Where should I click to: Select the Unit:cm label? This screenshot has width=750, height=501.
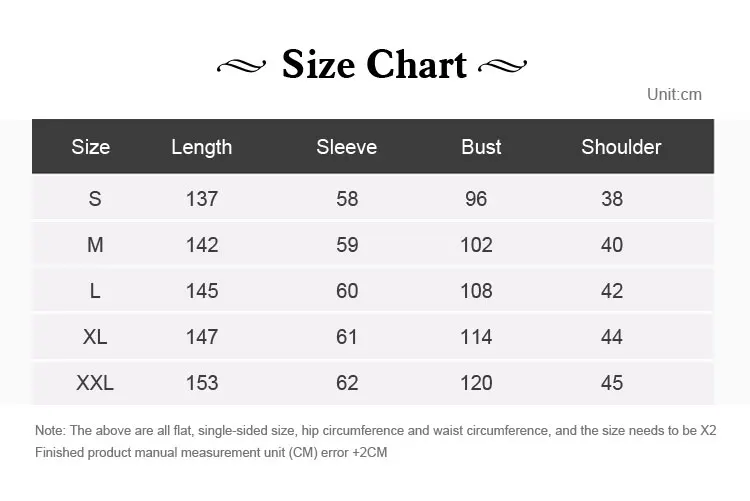(x=674, y=95)
